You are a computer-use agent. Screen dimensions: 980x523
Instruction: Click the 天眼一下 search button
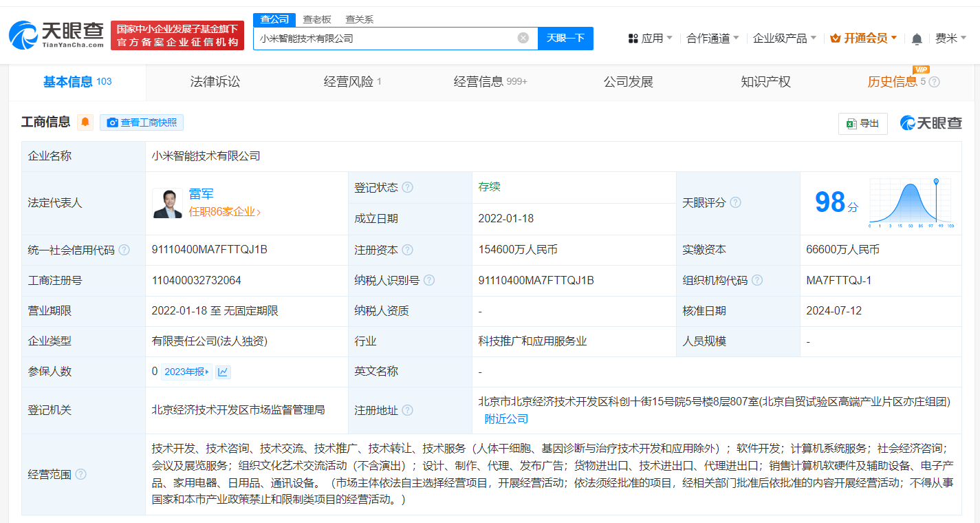(565, 38)
